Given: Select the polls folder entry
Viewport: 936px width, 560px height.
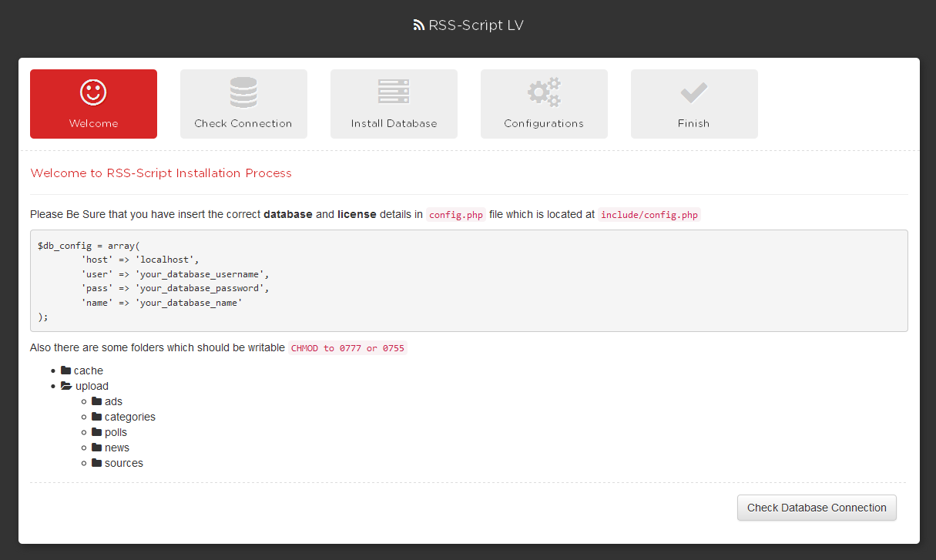Looking at the screenshot, I should click(x=116, y=432).
